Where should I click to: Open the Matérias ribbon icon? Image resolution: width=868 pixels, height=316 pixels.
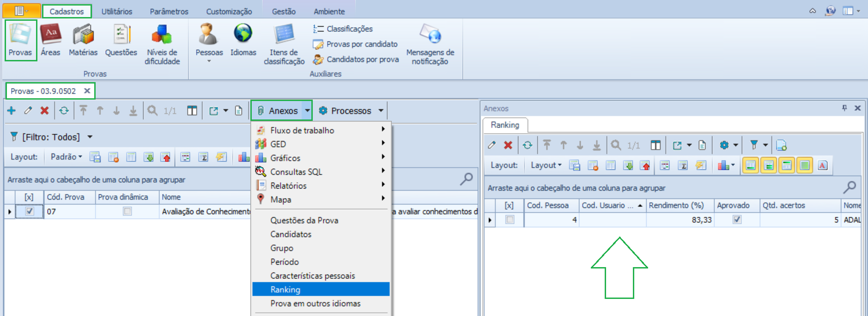pyautogui.click(x=83, y=40)
